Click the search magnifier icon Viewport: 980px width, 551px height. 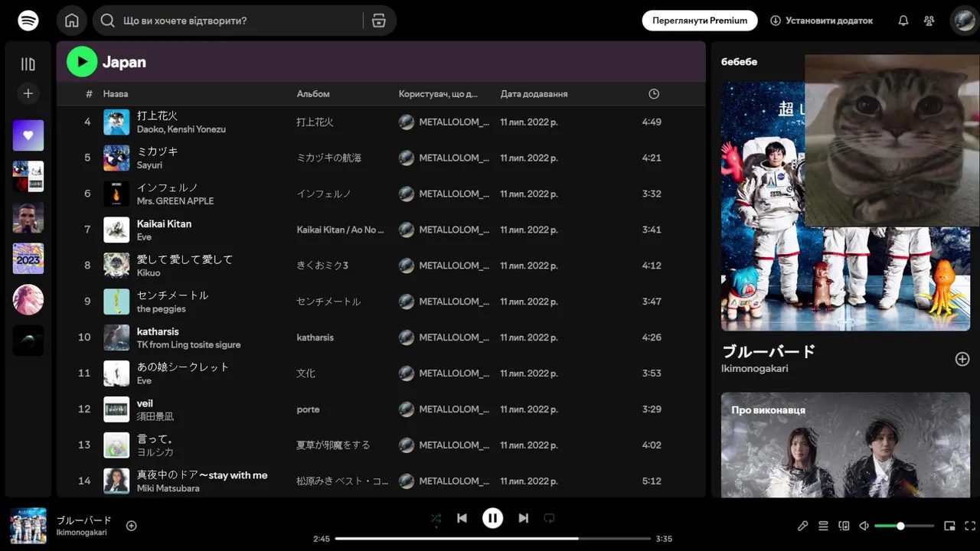(x=108, y=21)
